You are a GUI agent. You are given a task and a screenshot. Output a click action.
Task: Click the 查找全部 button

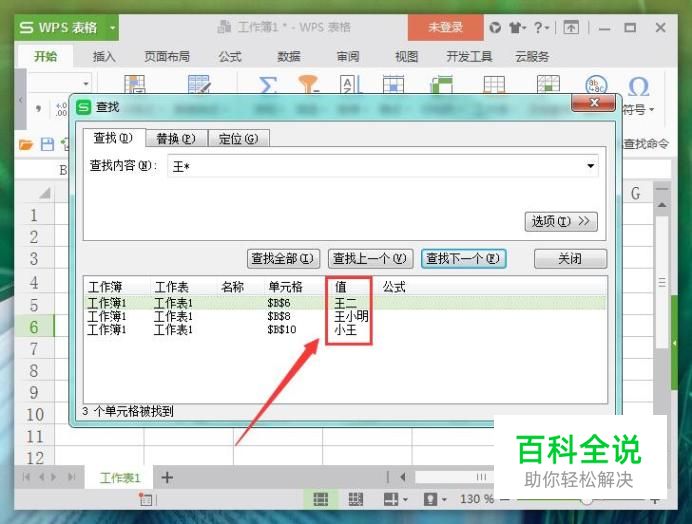283,259
